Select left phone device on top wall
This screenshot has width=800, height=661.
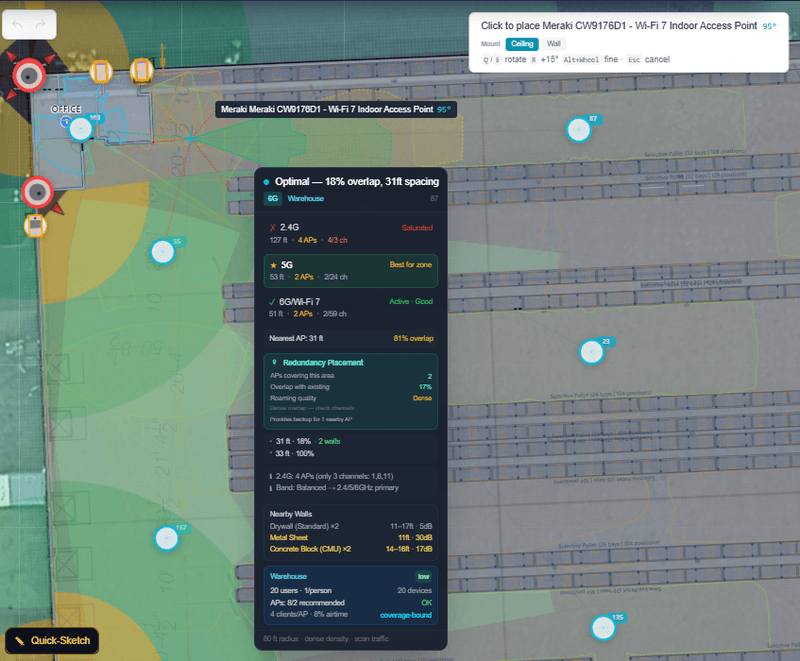[x=101, y=71]
